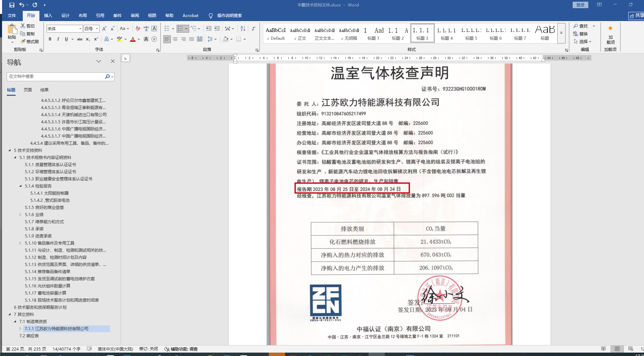Viewport: 644px width, 356px height.
Task: Collapse 5.1.4 检验报告 heading
Action: [20, 186]
